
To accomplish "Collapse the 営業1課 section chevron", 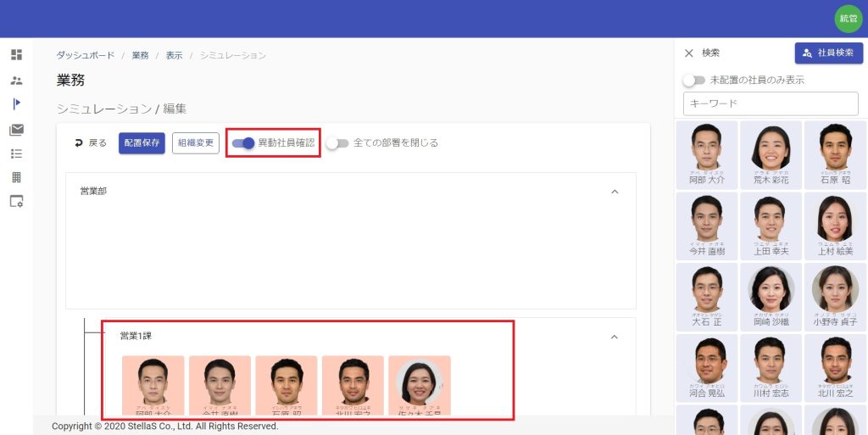I will (615, 337).
